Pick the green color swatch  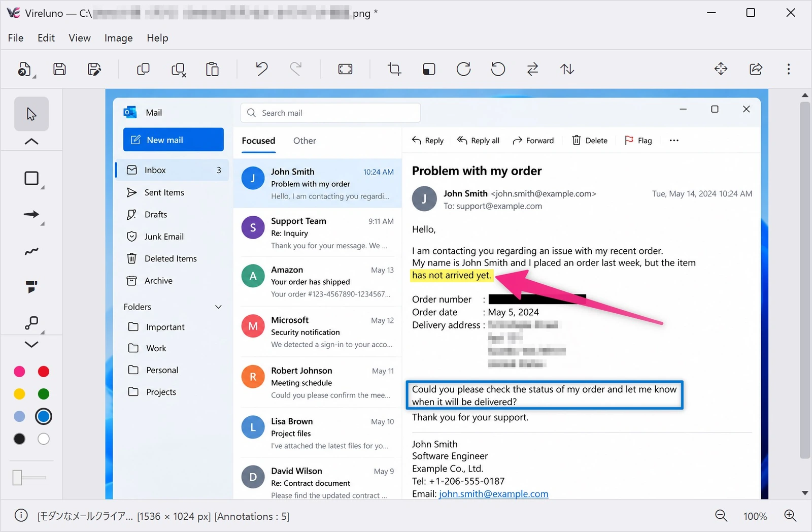[44, 394]
